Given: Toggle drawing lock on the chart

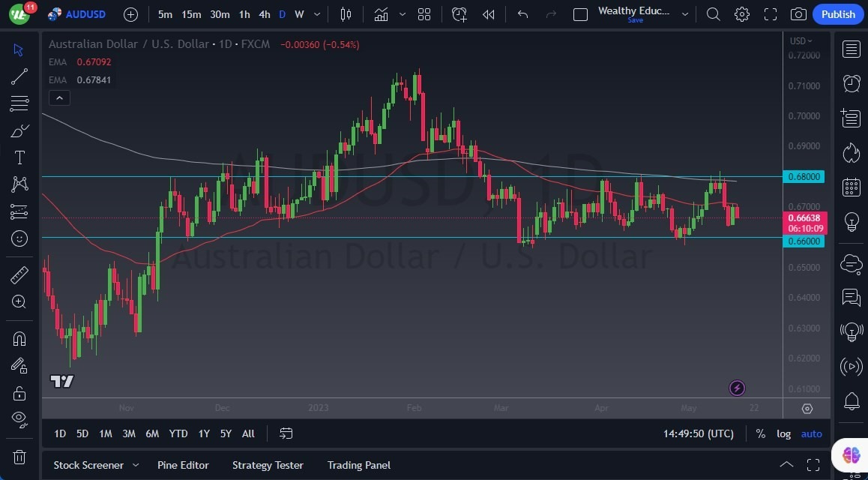Looking at the screenshot, I should (19, 393).
